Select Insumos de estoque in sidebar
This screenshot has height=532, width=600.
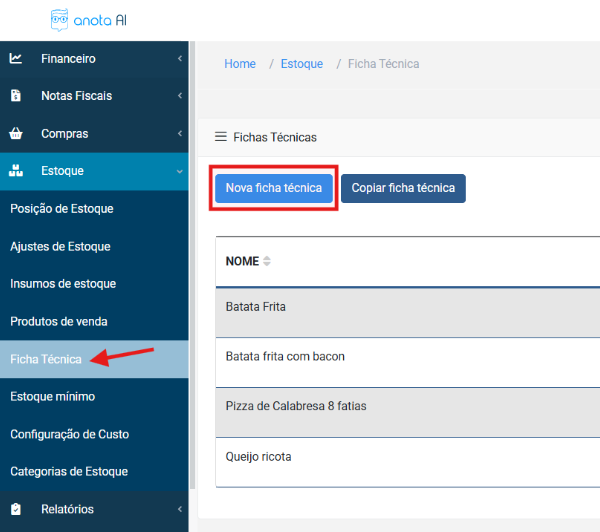tap(63, 284)
